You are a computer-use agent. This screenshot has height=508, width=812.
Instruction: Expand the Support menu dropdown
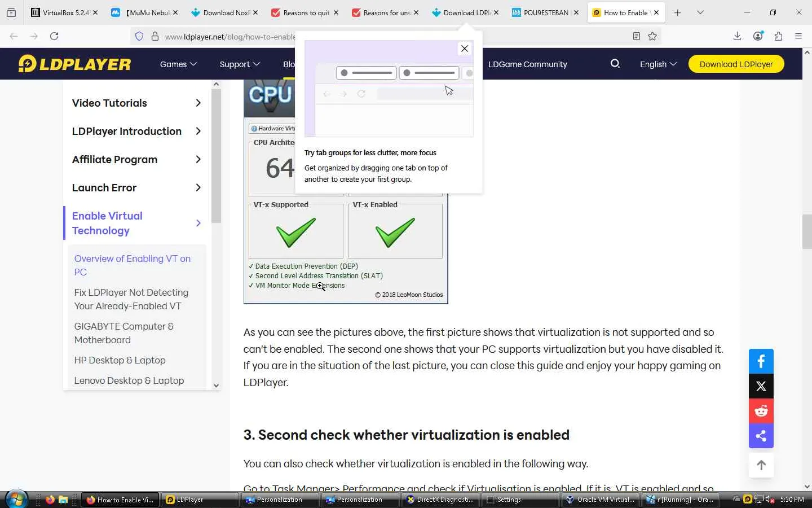tap(240, 64)
